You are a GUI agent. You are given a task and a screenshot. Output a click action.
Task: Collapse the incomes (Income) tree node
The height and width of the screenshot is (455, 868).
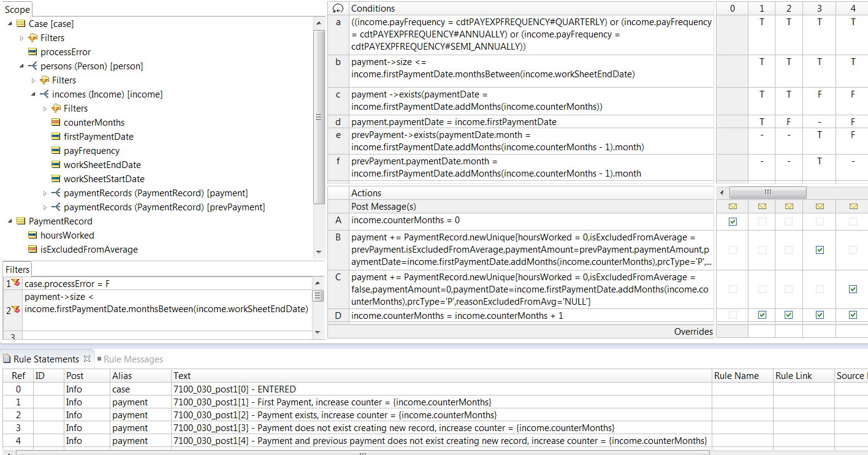coord(34,94)
